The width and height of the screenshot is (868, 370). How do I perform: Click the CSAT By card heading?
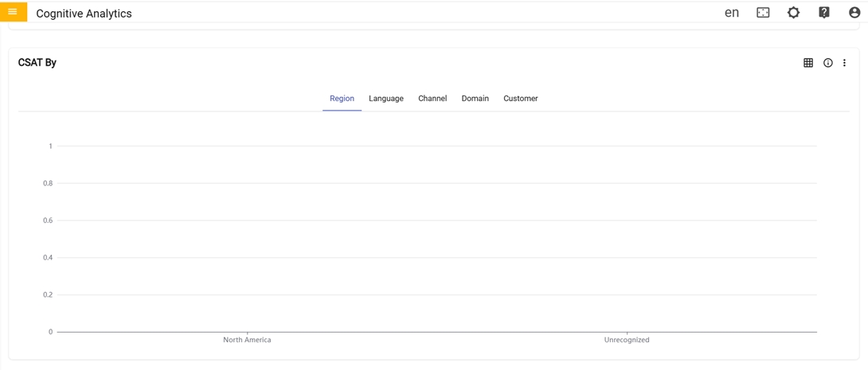point(37,63)
